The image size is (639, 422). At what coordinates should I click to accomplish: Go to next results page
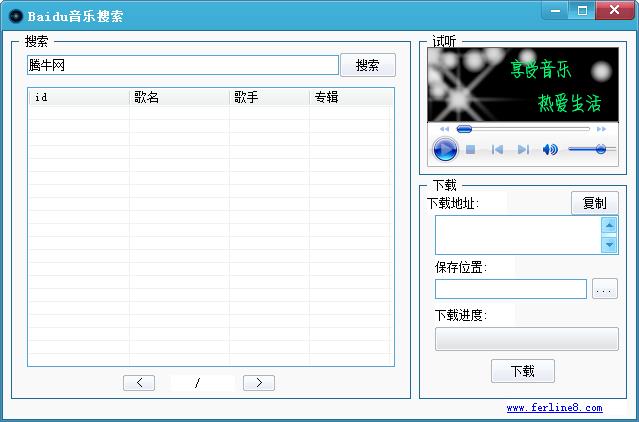coord(258,382)
